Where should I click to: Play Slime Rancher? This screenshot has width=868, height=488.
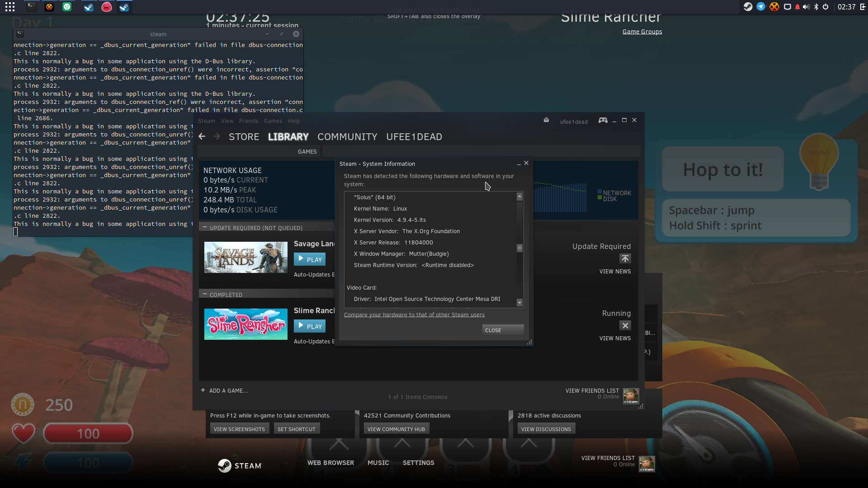(310, 326)
